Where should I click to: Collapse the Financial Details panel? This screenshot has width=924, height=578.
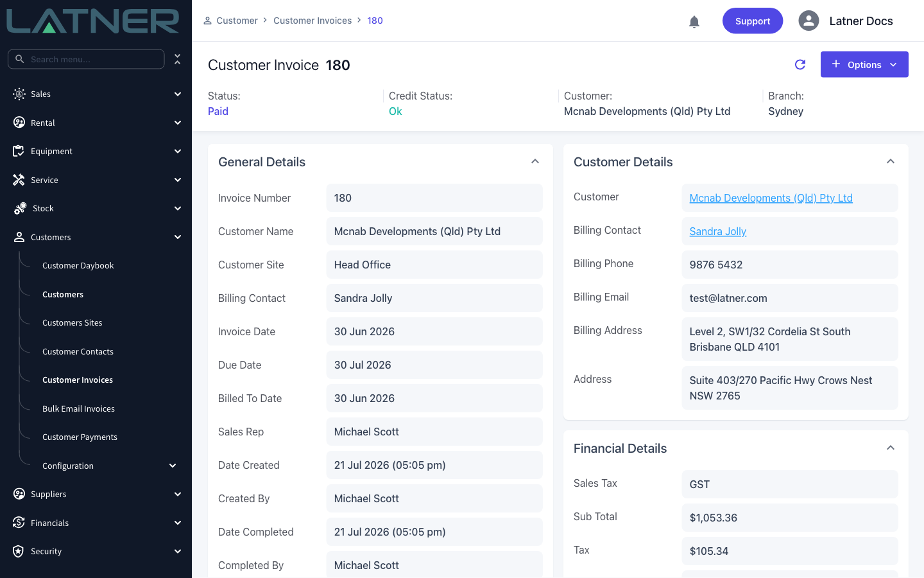[x=891, y=448]
